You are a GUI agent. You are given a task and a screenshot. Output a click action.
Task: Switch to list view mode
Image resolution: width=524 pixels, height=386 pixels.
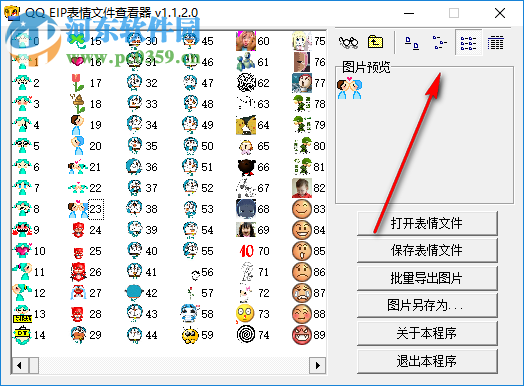pos(468,43)
